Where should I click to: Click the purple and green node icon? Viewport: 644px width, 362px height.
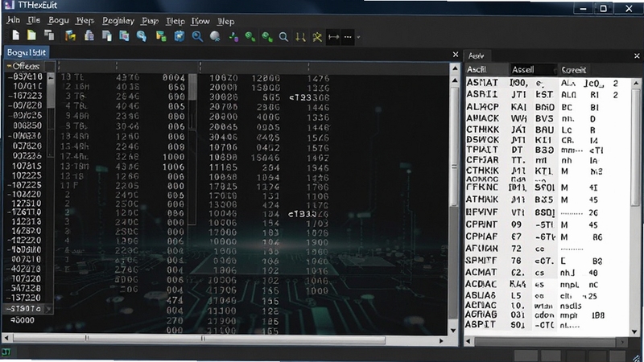[x=233, y=37]
